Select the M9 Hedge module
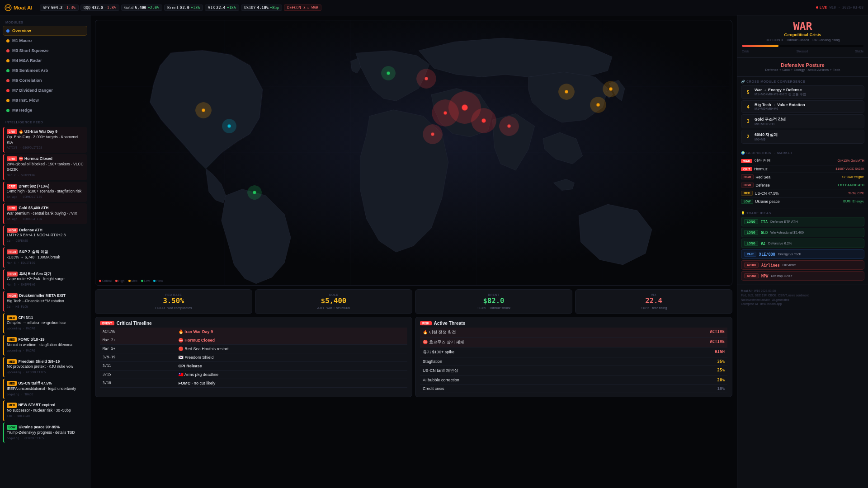Screen dimensions: 868x488 pos(45,110)
